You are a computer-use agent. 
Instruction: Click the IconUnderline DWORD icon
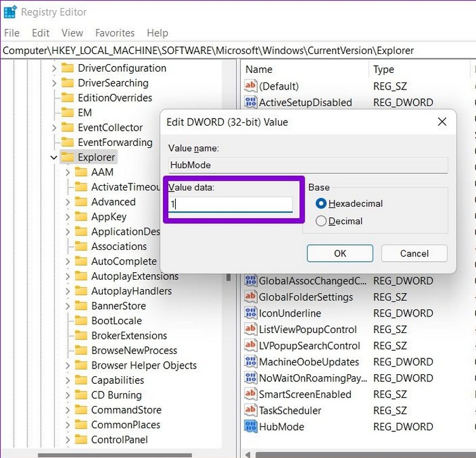[251, 313]
